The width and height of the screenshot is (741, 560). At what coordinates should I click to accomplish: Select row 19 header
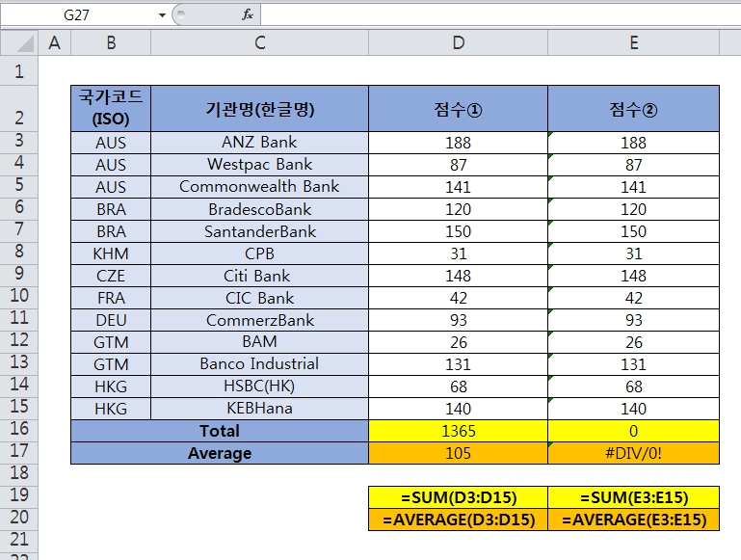[19, 495]
